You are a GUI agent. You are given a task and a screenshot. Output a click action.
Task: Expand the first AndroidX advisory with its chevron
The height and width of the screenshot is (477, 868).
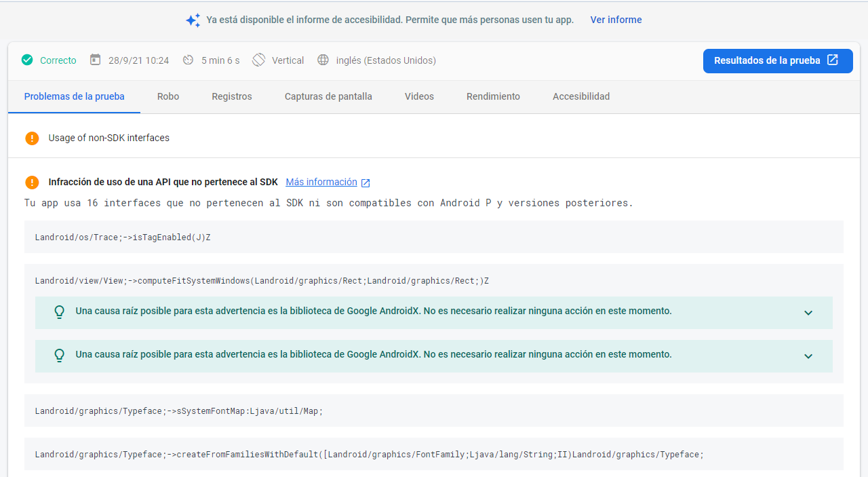808,313
